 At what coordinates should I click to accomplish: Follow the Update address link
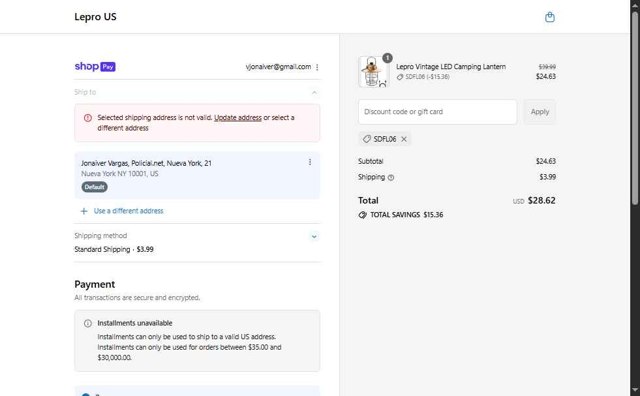(238, 118)
